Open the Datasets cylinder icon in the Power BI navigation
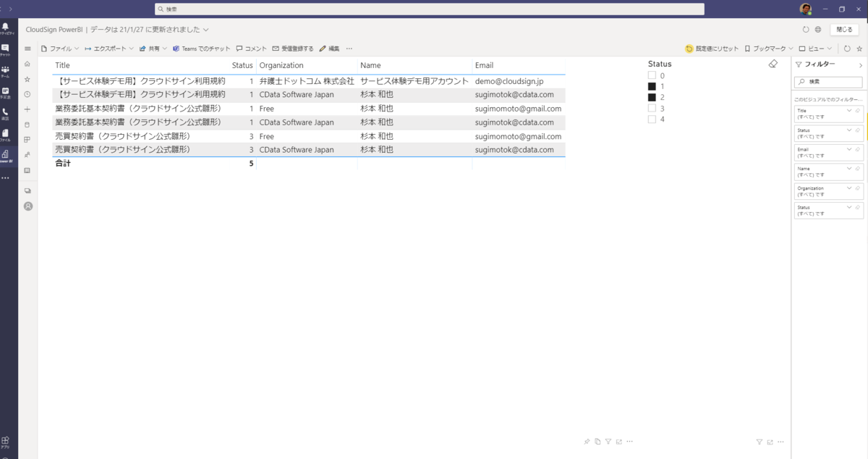The height and width of the screenshot is (459, 868). (27, 125)
